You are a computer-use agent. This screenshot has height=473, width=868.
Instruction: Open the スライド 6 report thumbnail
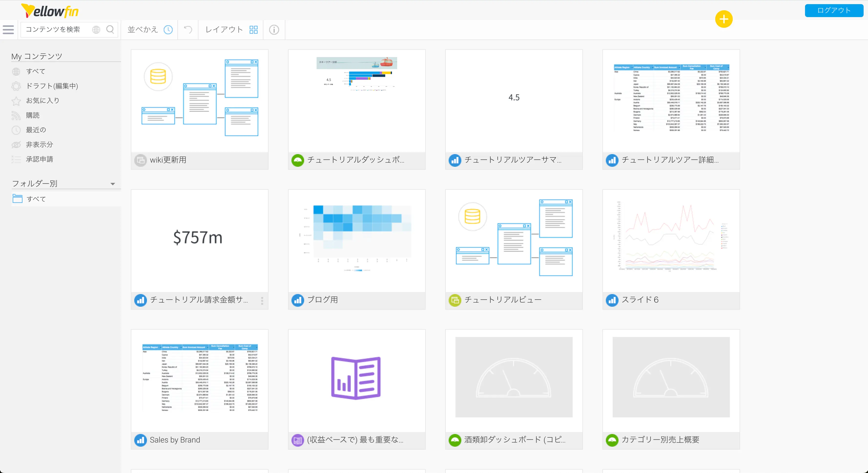pyautogui.click(x=671, y=241)
